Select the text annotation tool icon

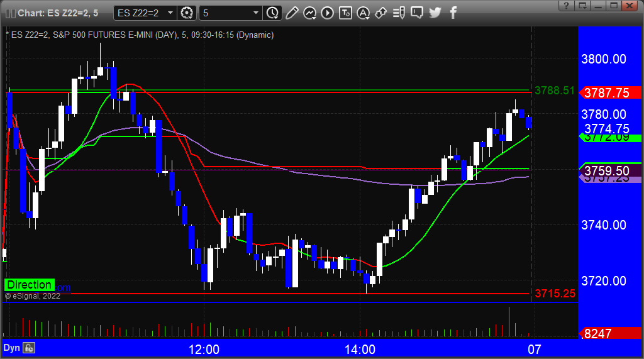click(x=345, y=13)
